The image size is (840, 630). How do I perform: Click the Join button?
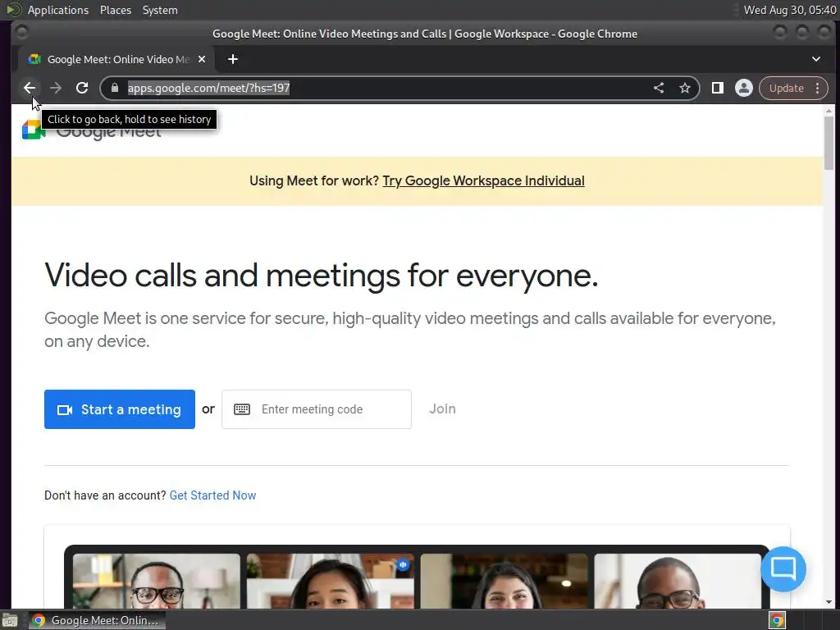click(x=442, y=409)
